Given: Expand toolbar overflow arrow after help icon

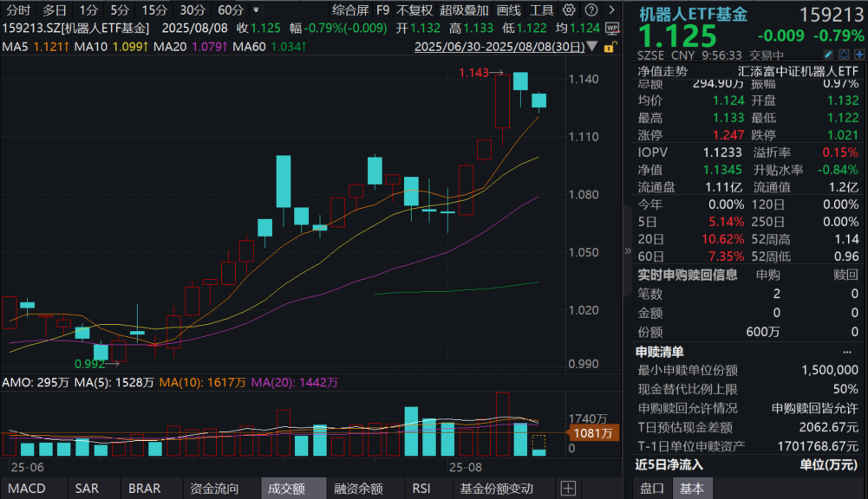Looking at the screenshot, I should pyautogui.click(x=610, y=10).
